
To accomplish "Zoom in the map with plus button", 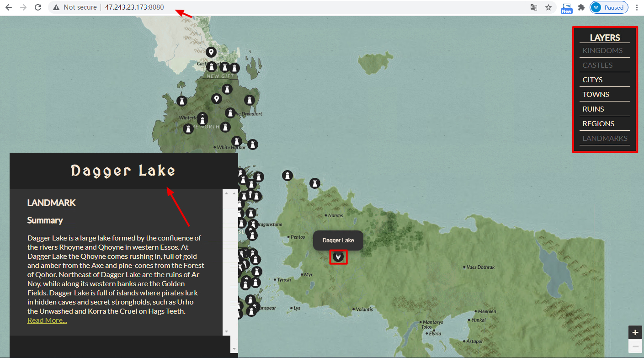I will 635,332.
